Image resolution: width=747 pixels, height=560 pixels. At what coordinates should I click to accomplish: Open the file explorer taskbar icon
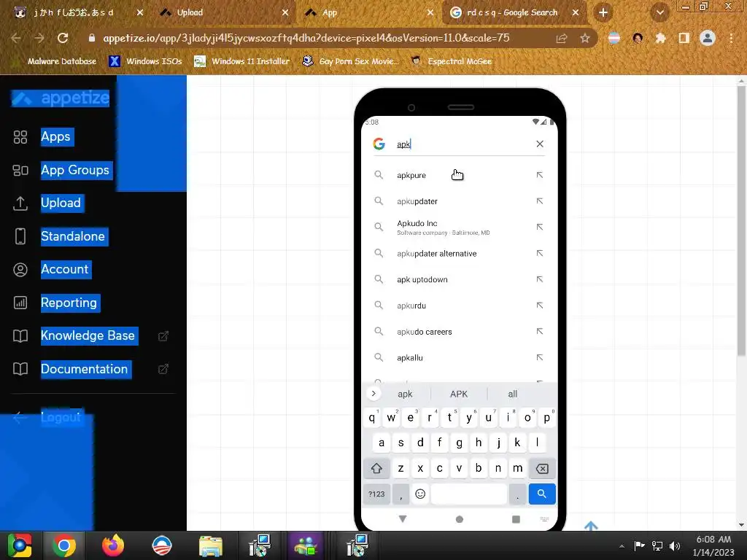pyautogui.click(x=211, y=545)
